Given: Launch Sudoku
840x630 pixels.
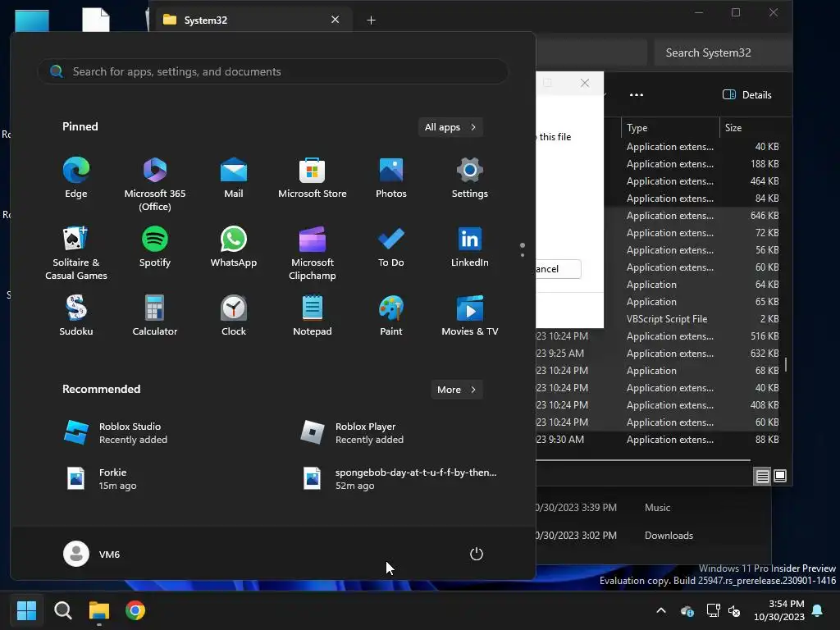Looking at the screenshot, I should point(76,316).
